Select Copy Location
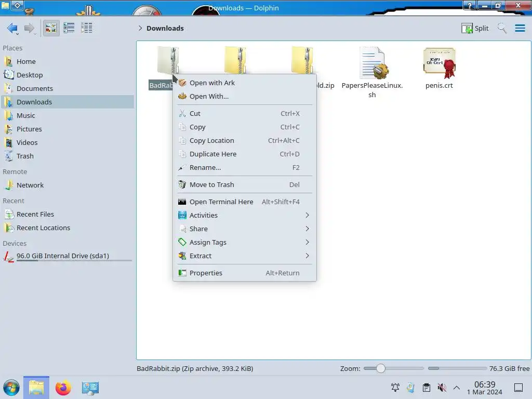The width and height of the screenshot is (532, 399). [x=244, y=140]
